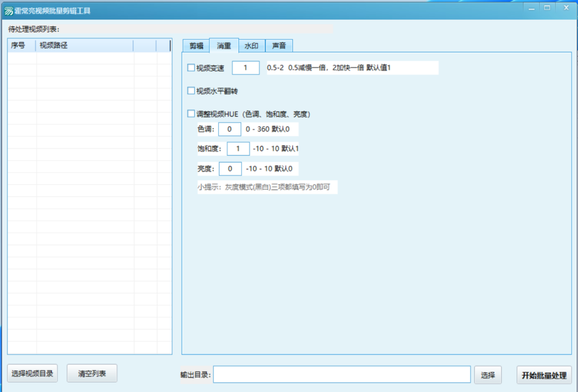The image size is (578, 392).
Task: Click the 消重 tab
Action: (224, 46)
